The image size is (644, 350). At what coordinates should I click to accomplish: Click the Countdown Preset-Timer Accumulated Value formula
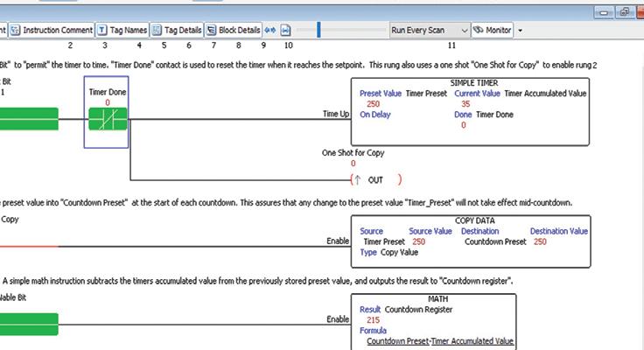coord(440,341)
